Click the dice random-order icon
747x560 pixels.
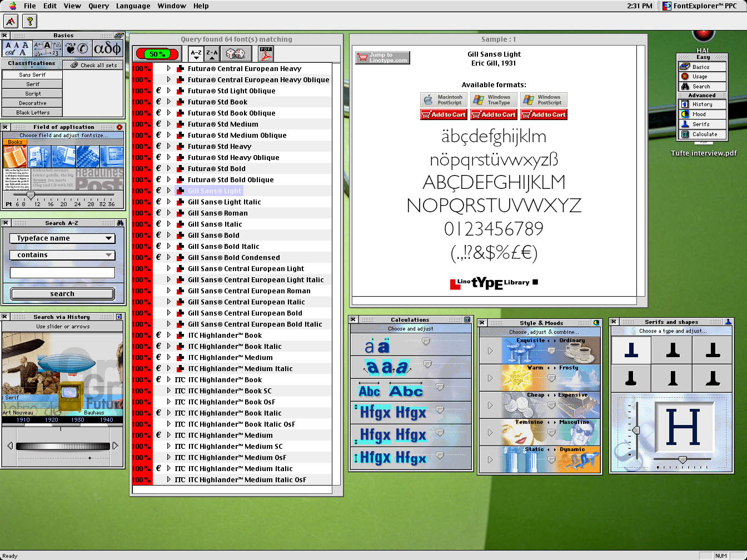pos(235,54)
